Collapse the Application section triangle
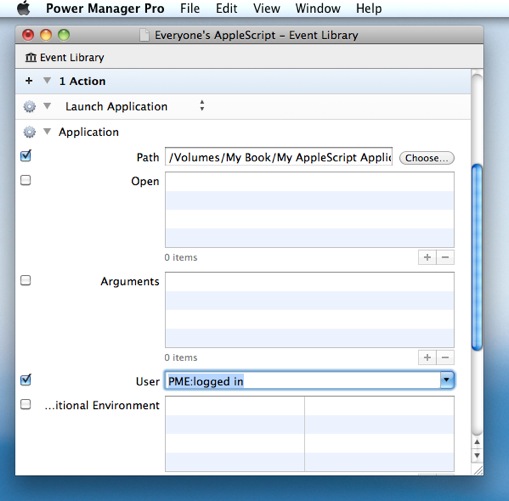 tap(47, 132)
